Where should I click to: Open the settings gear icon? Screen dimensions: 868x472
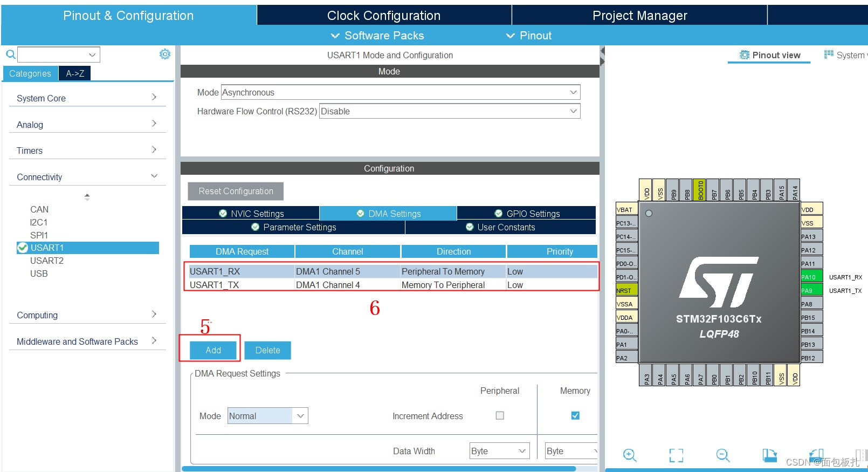(165, 54)
